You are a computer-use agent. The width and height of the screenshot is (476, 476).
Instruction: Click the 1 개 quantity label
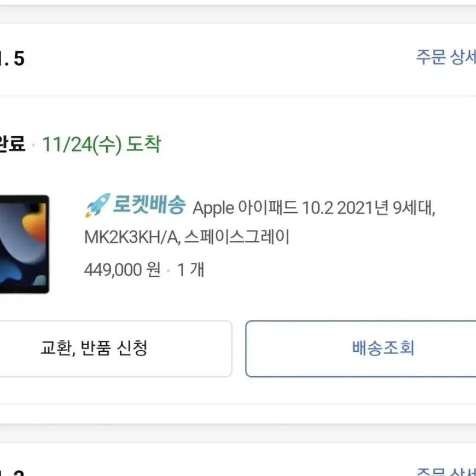click(190, 270)
